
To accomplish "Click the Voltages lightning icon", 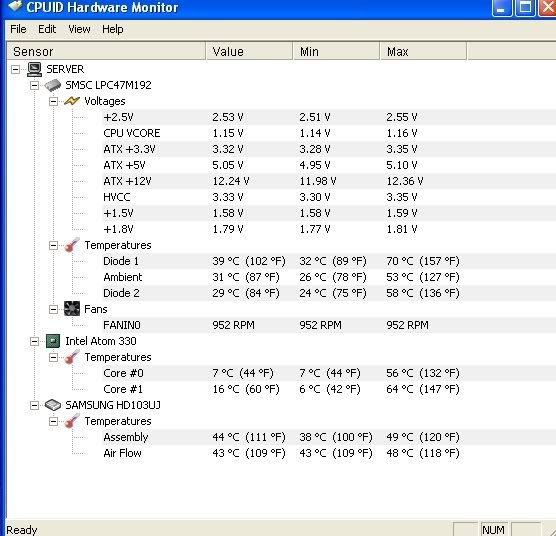I will (x=72, y=101).
